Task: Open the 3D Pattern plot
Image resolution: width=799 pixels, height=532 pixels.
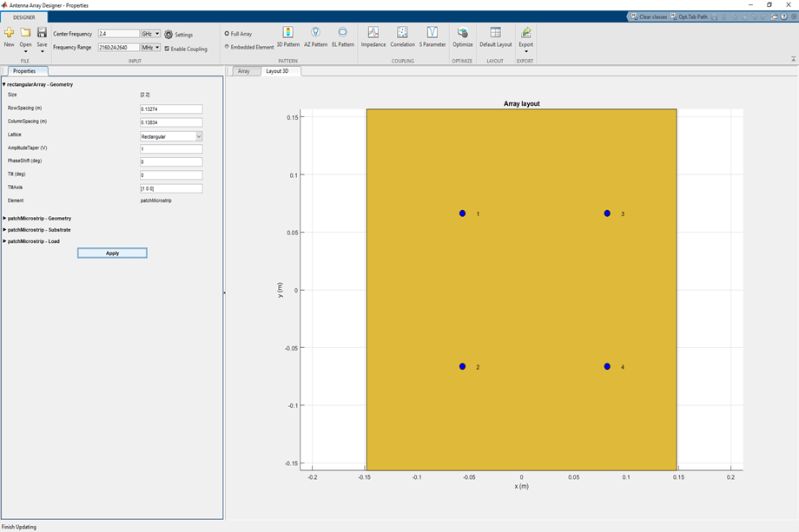Action: pyautogui.click(x=287, y=36)
